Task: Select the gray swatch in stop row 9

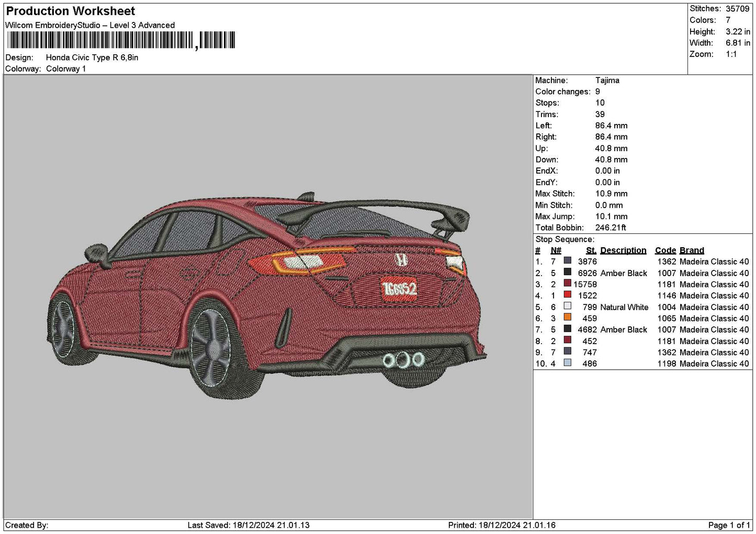Action: tap(567, 351)
